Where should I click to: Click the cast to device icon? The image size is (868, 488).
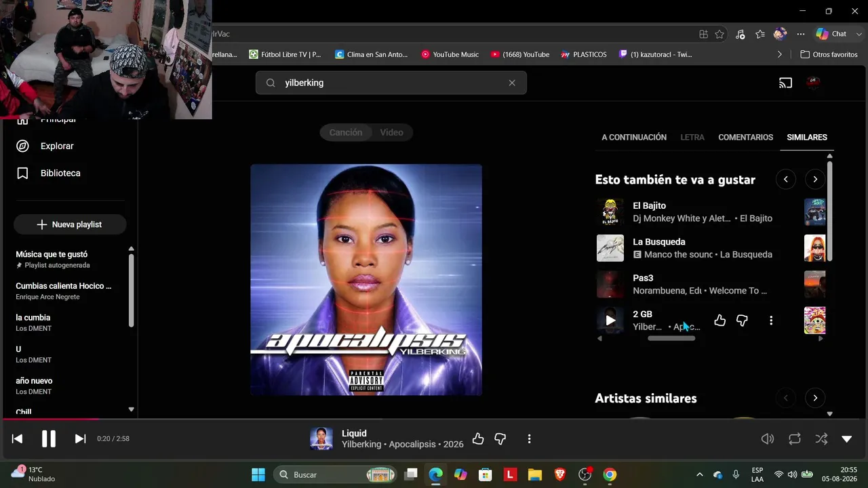[785, 83]
